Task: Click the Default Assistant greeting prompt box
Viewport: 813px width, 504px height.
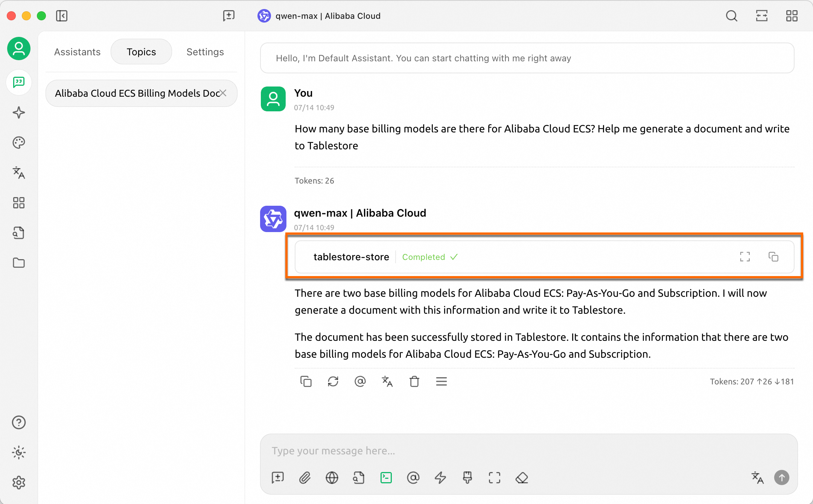Action: pyautogui.click(x=527, y=58)
